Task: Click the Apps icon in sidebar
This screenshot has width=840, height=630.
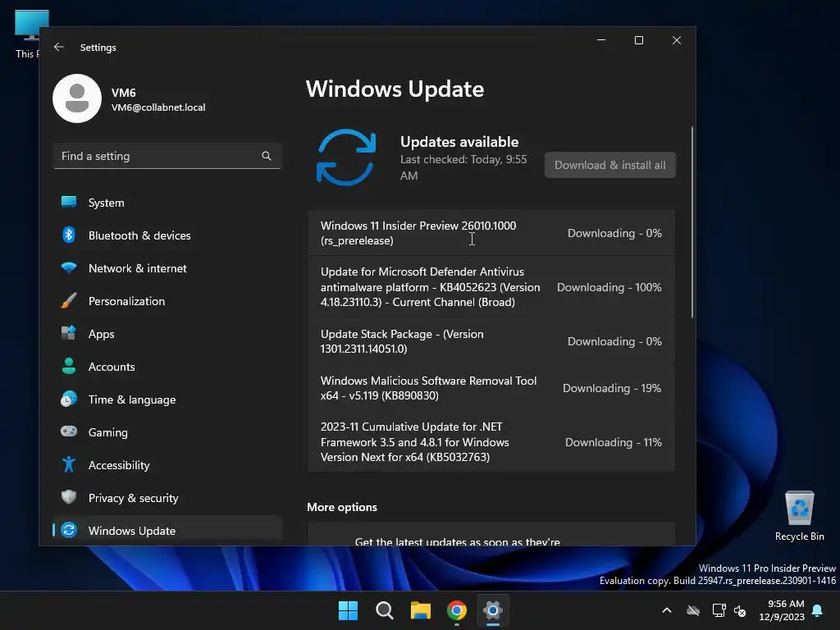Action: [x=69, y=333]
